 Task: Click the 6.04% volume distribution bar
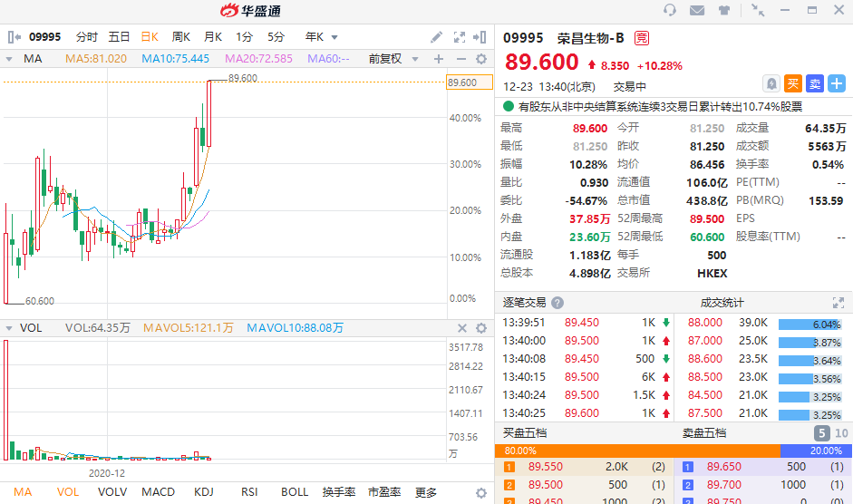pyautogui.click(x=809, y=325)
